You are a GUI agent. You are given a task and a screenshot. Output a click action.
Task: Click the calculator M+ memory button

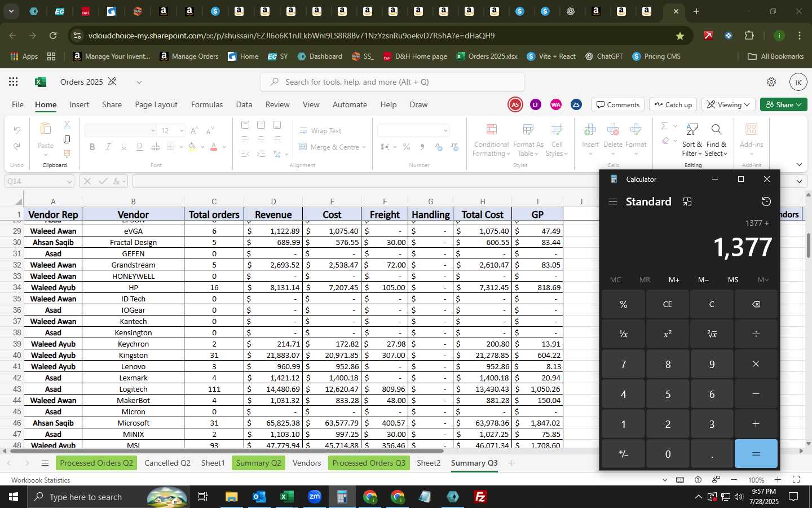(674, 279)
